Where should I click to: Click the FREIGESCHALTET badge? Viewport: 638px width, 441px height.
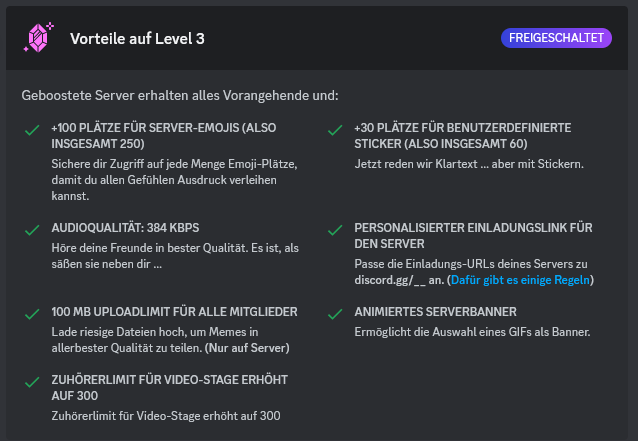click(556, 38)
